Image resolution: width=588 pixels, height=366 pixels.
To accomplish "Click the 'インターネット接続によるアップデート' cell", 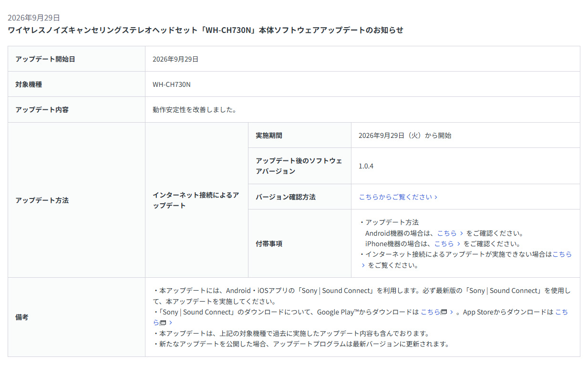I will pos(196,200).
